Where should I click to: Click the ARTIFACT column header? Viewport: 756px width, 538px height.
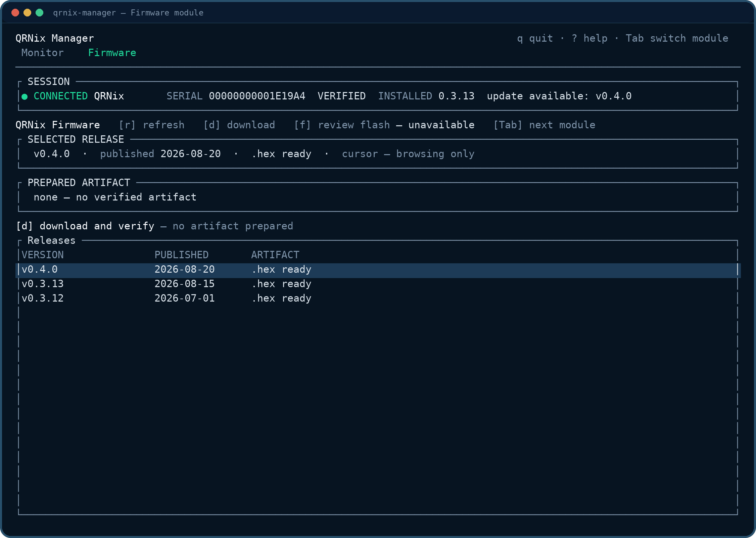coord(275,255)
